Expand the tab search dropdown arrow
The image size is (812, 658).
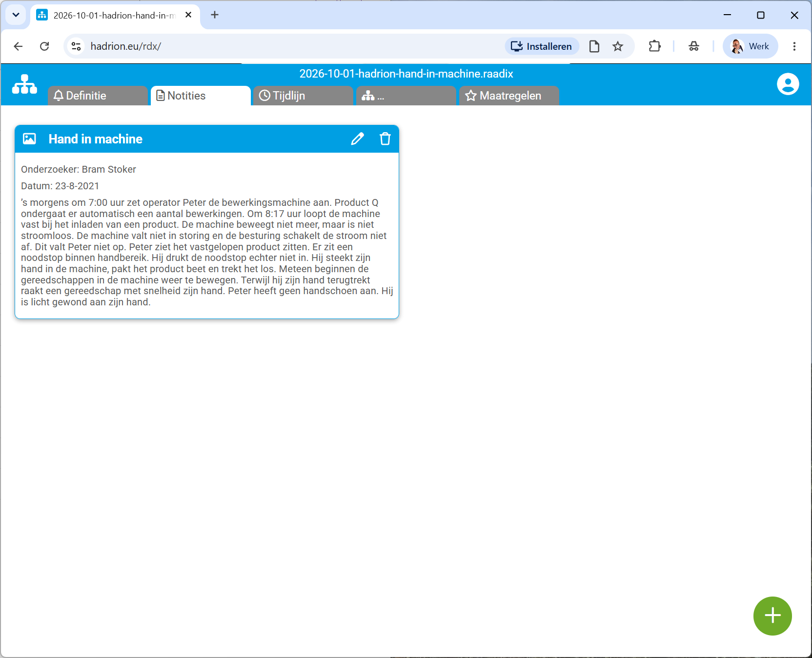click(x=16, y=15)
